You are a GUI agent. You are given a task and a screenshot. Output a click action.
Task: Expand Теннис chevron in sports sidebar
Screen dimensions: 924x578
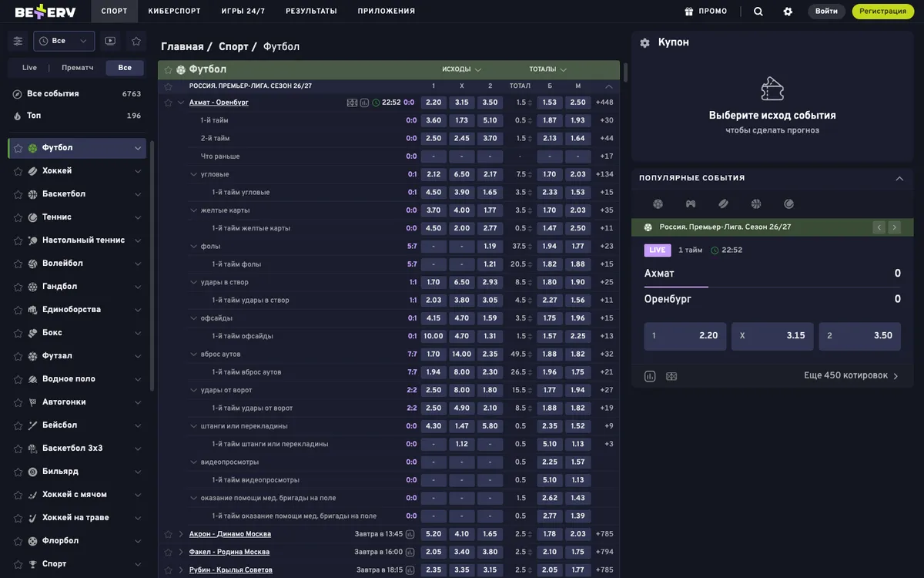tap(138, 217)
